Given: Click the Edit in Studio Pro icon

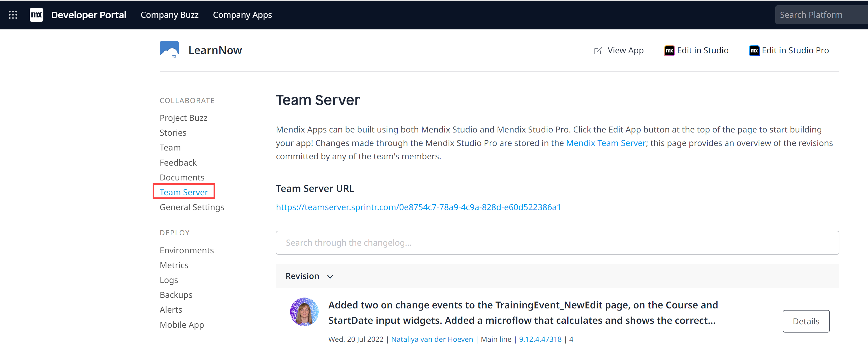Looking at the screenshot, I should click(754, 51).
